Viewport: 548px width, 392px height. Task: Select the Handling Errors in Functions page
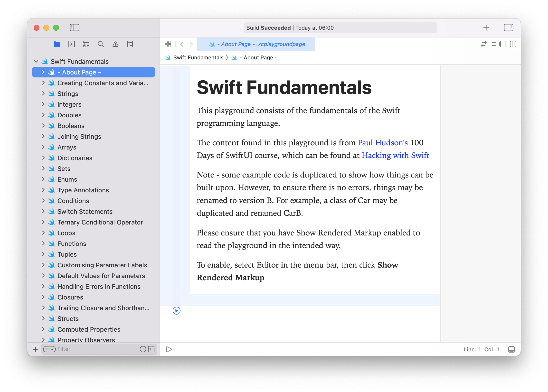pyautogui.click(x=94, y=287)
